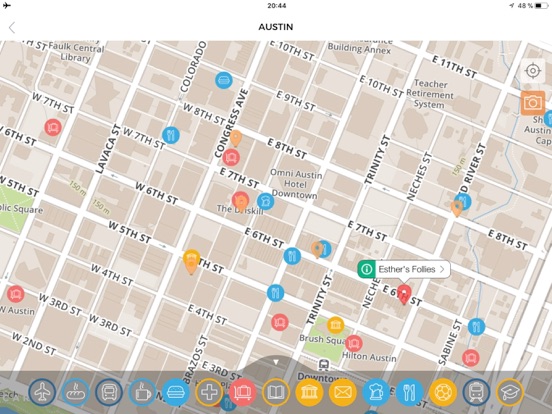
Task: Select red hotel marker below E 4th St
Action: pos(280,322)
